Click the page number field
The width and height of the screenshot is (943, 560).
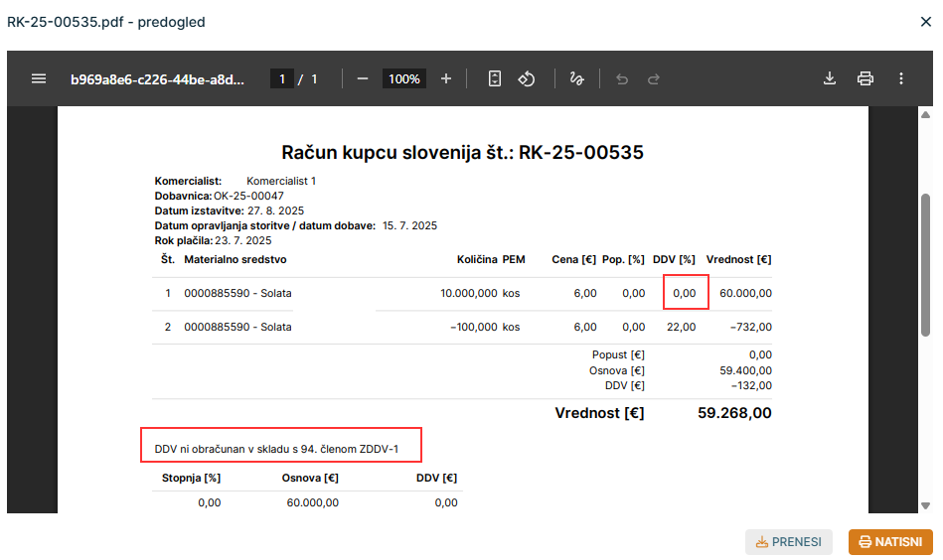(x=282, y=78)
